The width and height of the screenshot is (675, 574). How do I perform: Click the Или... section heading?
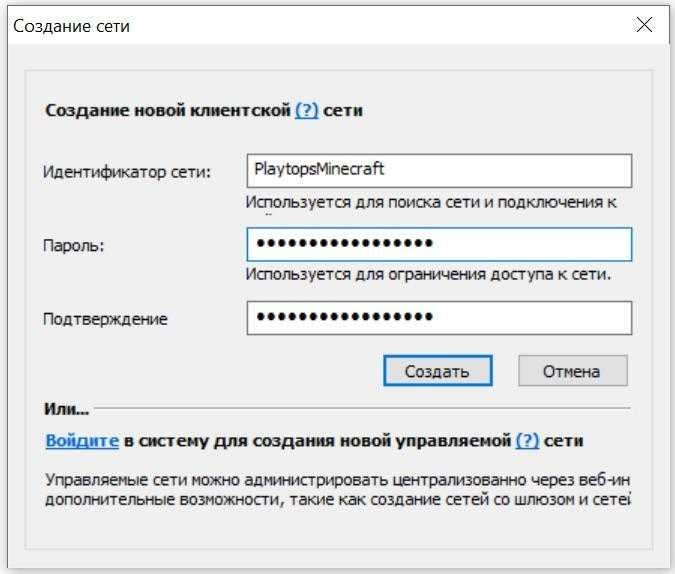(x=67, y=409)
